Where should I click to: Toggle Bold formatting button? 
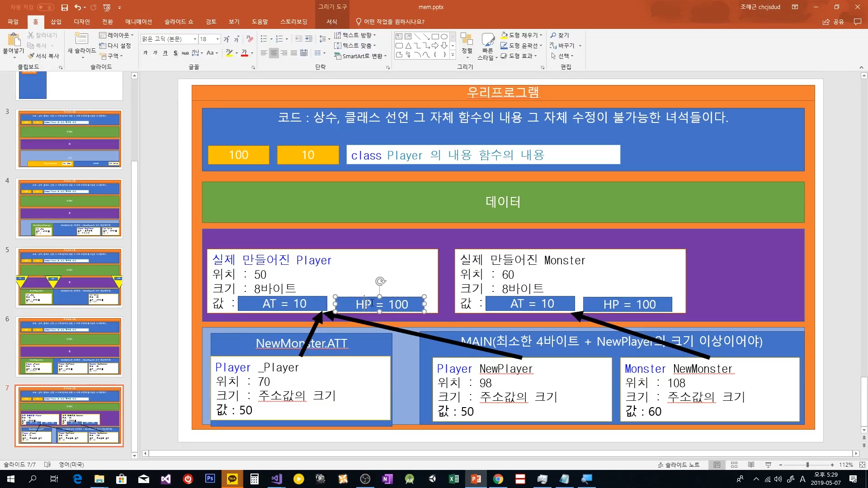pos(145,53)
